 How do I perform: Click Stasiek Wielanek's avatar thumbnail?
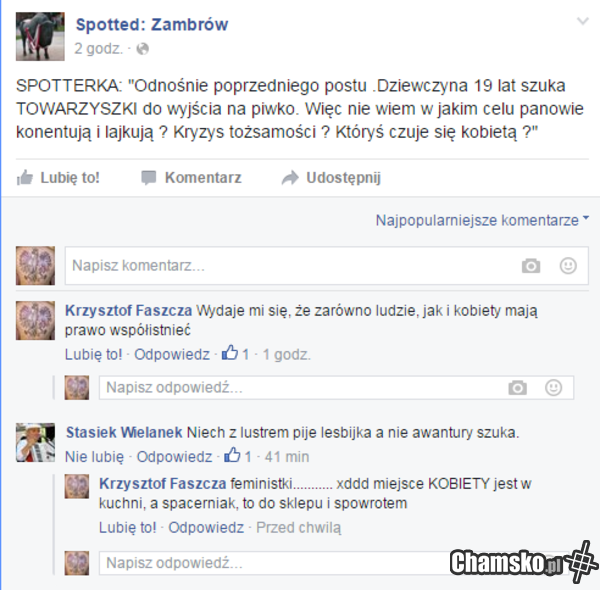(35, 442)
